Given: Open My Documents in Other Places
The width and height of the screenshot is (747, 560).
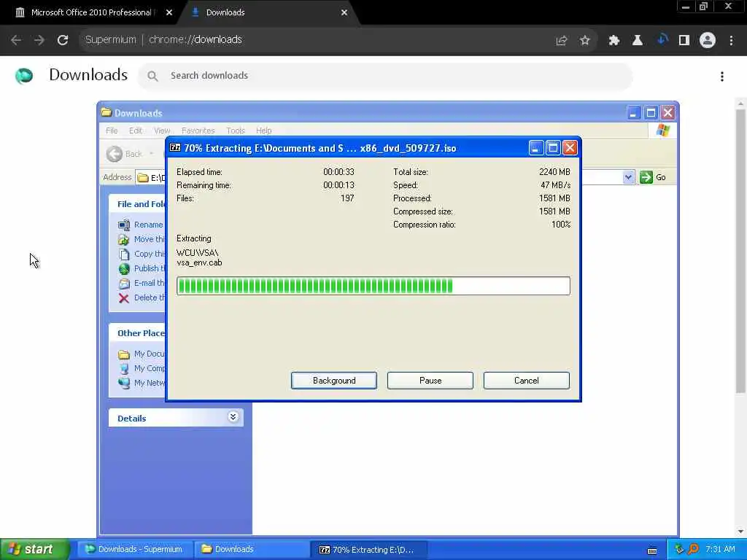Looking at the screenshot, I should [141, 354].
